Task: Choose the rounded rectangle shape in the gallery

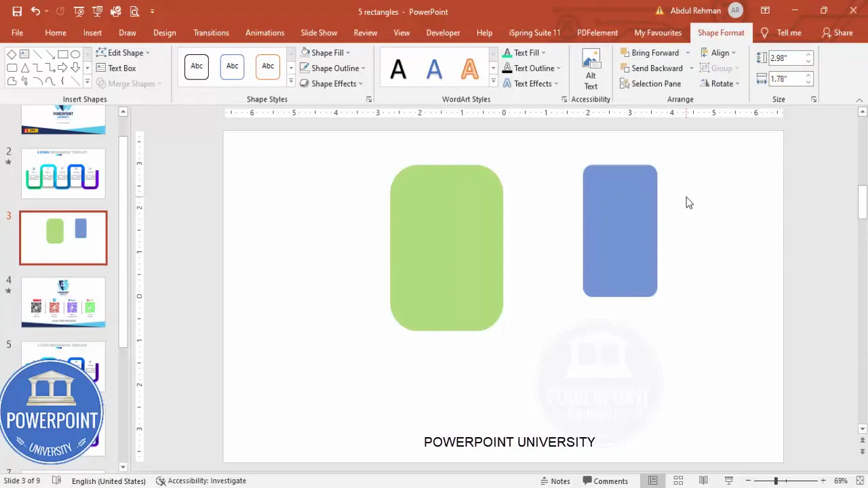Action: 12,68
